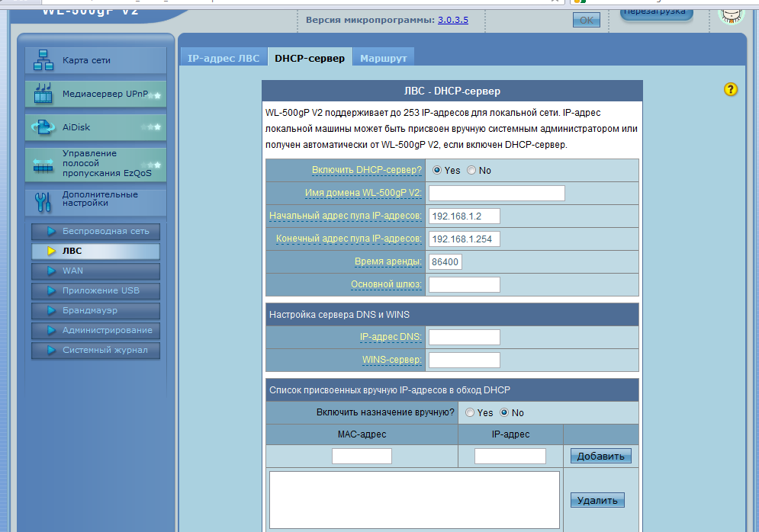Click Начальный адрес пула IP-адресов label
The height and width of the screenshot is (532, 759).
coord(345,216)
